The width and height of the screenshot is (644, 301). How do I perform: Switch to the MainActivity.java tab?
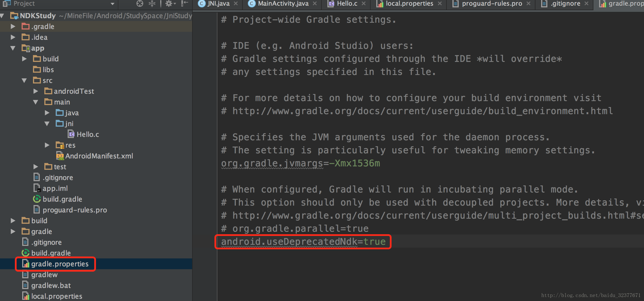(x=283, y=4)
